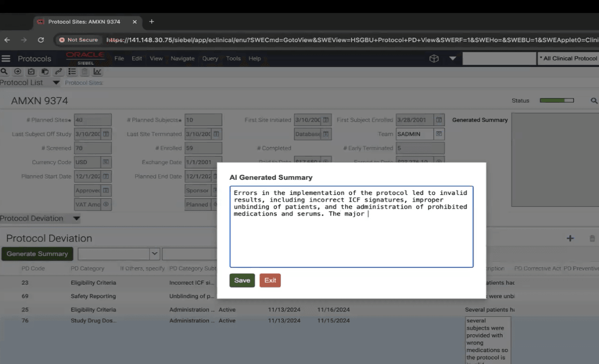Screen dimensions: 599x364
Task: Click the # Screened field
Action: tap(93, 148)
